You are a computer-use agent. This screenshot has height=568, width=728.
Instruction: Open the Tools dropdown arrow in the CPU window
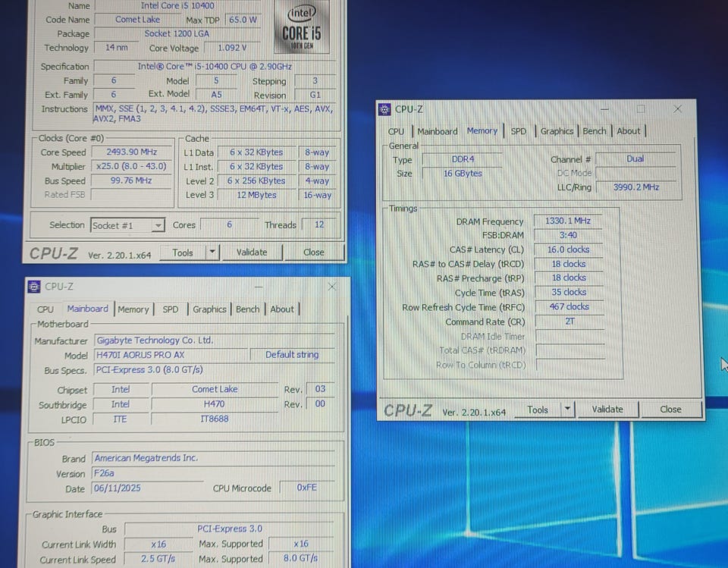coord(212,253)
